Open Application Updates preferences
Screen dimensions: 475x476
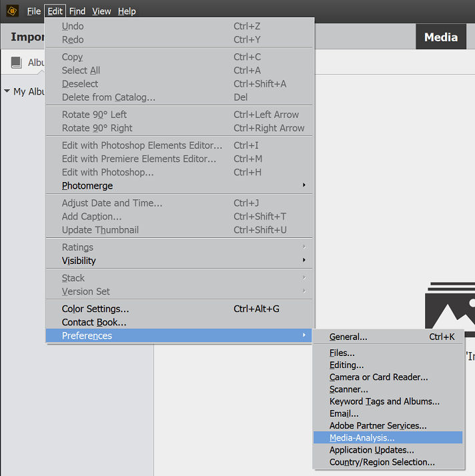[x=388, y=450]
